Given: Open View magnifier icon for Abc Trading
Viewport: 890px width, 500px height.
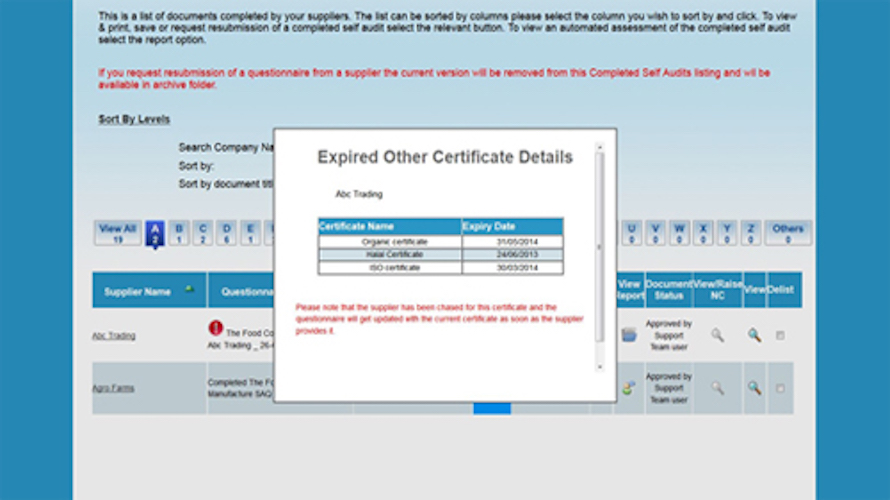Looking at the screenshot, I should coord(754,335).
